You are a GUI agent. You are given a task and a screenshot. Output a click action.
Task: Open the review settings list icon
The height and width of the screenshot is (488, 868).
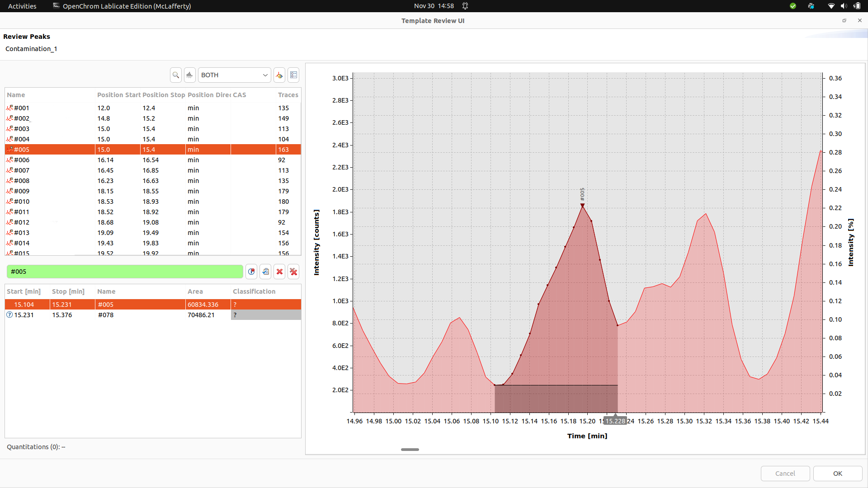pyautogui.click(x=293, y=75)
